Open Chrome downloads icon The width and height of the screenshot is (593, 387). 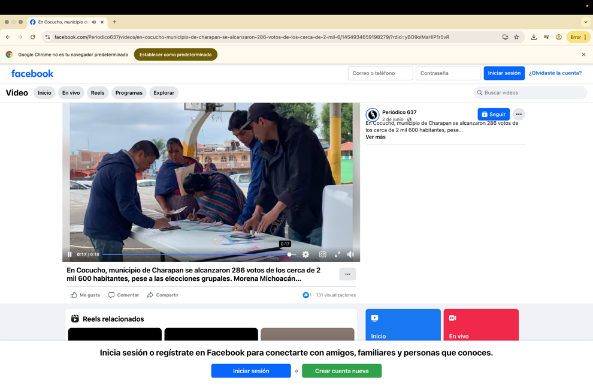tap(534, 37)
